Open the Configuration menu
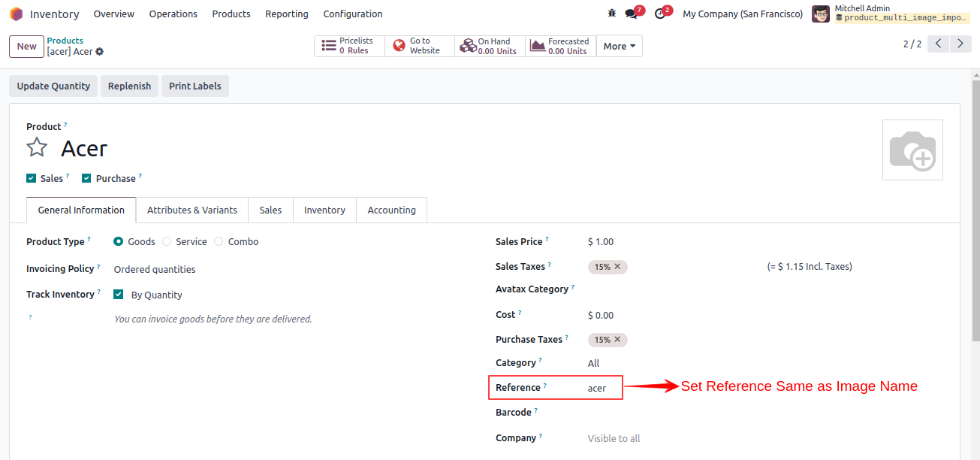 coord(353,14)
